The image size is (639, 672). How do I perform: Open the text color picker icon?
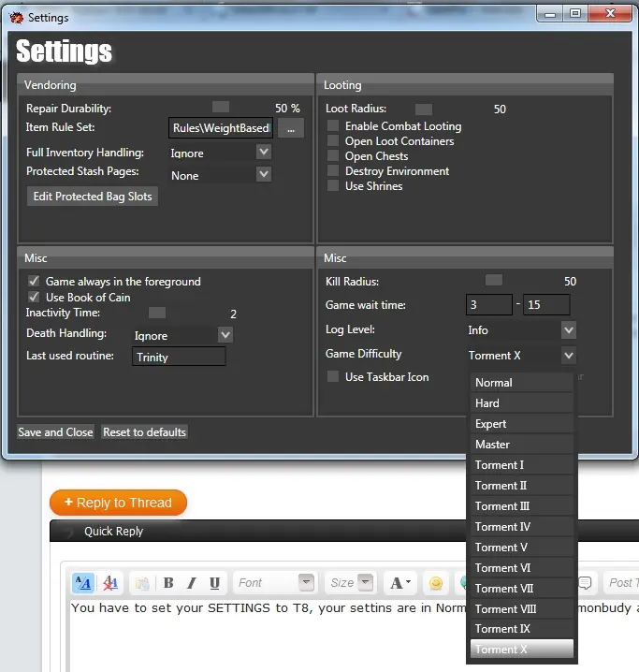400,583
